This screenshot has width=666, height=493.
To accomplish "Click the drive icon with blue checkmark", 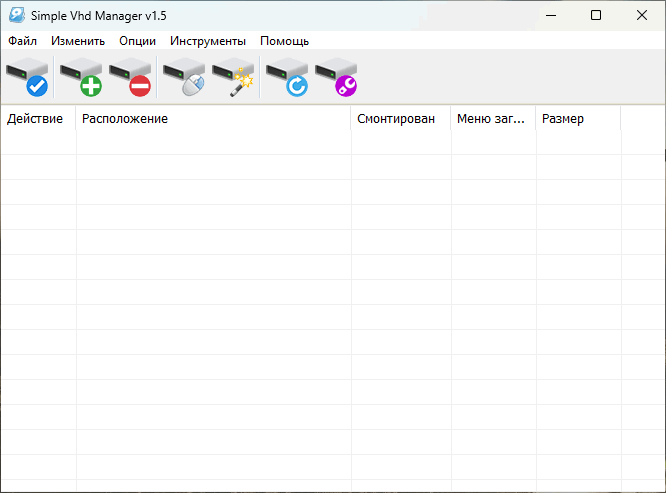I will (x=27, y=78).
